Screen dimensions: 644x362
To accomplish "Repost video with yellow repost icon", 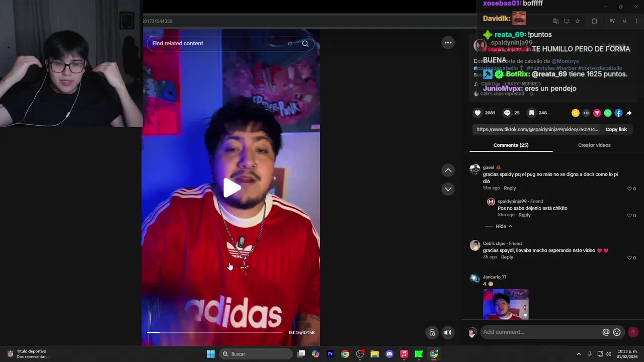I will pyautogui.click(x=576, y=113).
